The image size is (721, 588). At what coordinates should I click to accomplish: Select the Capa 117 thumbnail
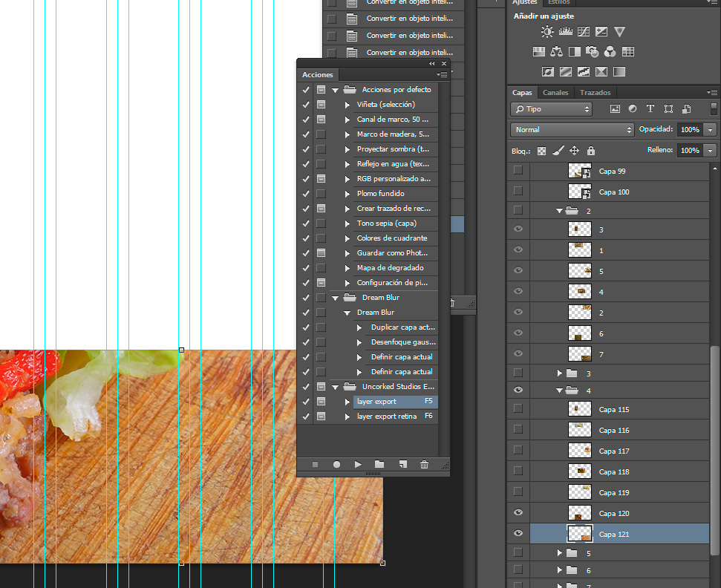(580, 450)
